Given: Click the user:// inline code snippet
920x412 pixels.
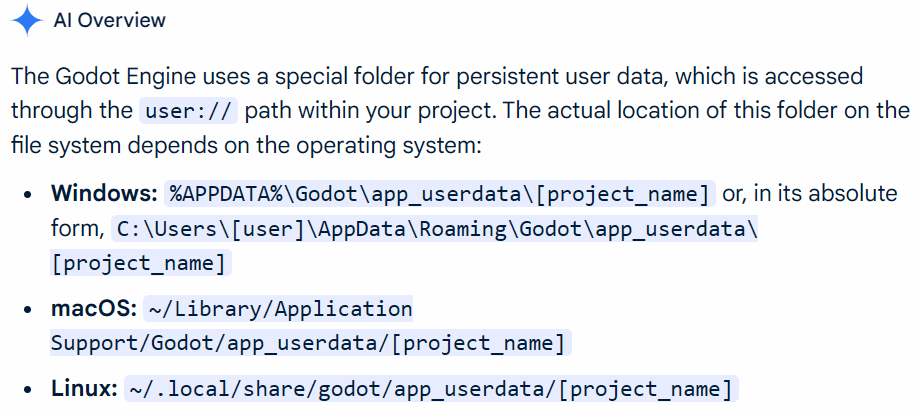Looking at the screenshot, I should click(x=185, y=110).
